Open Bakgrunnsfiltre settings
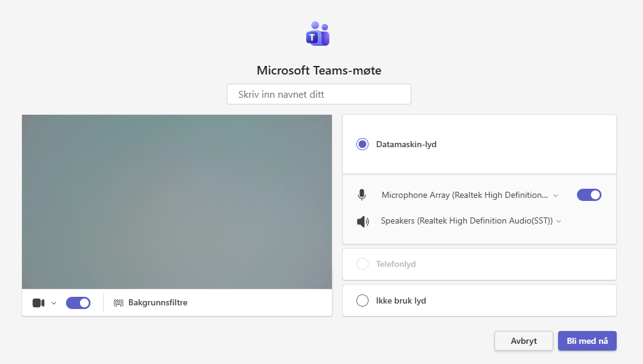The image size is (643, 364). click(157, 303)
